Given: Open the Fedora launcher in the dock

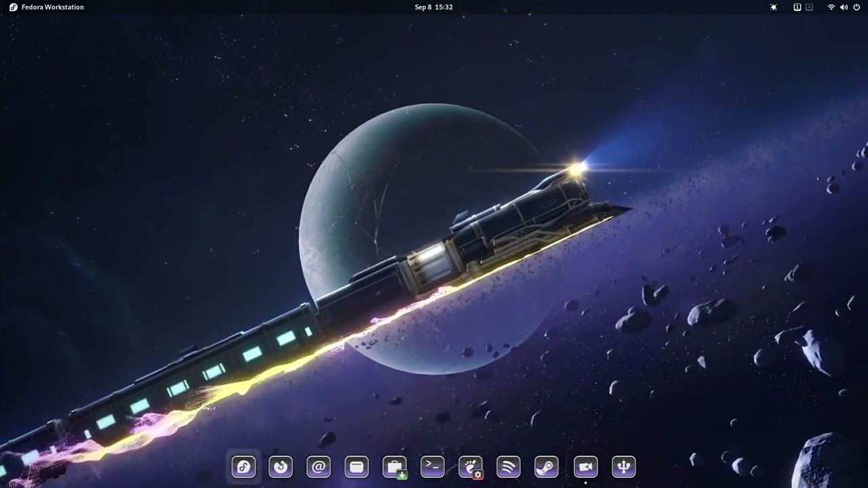Looking at the screenshot, I should [x=243, y=466].
